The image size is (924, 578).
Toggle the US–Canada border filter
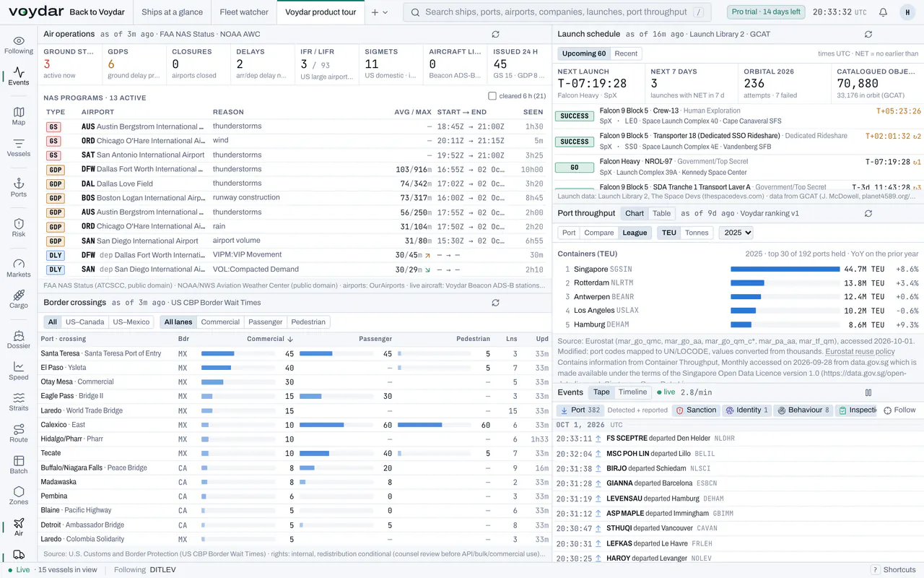[85, 322]
